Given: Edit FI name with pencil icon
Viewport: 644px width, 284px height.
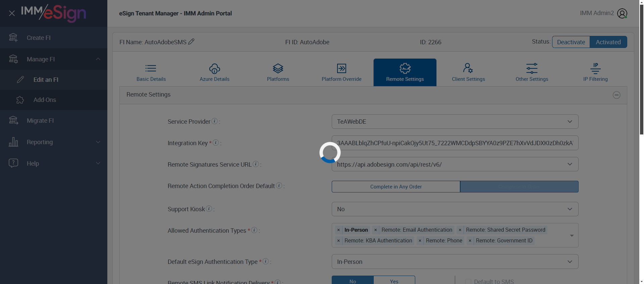Looking at the screenshot, I should 192,42.
